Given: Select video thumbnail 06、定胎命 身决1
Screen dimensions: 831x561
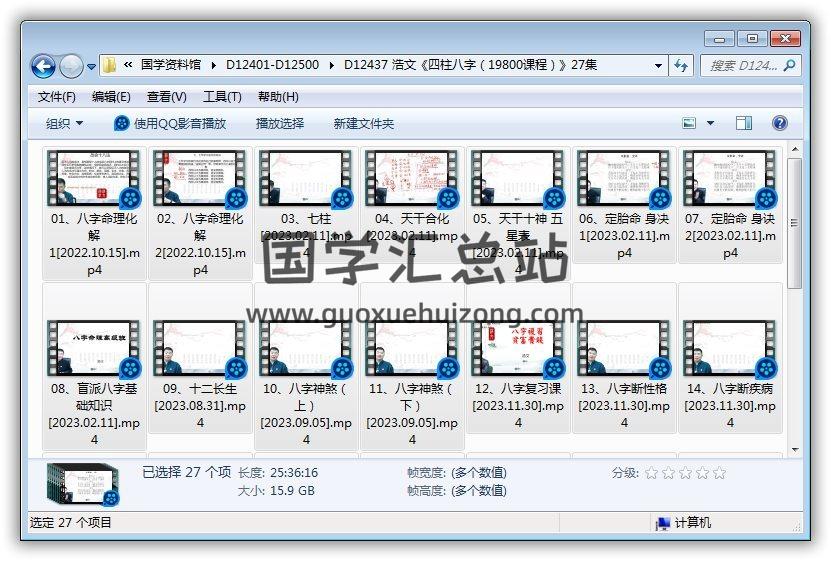Looking at the screenshot, I should [624, 179].
